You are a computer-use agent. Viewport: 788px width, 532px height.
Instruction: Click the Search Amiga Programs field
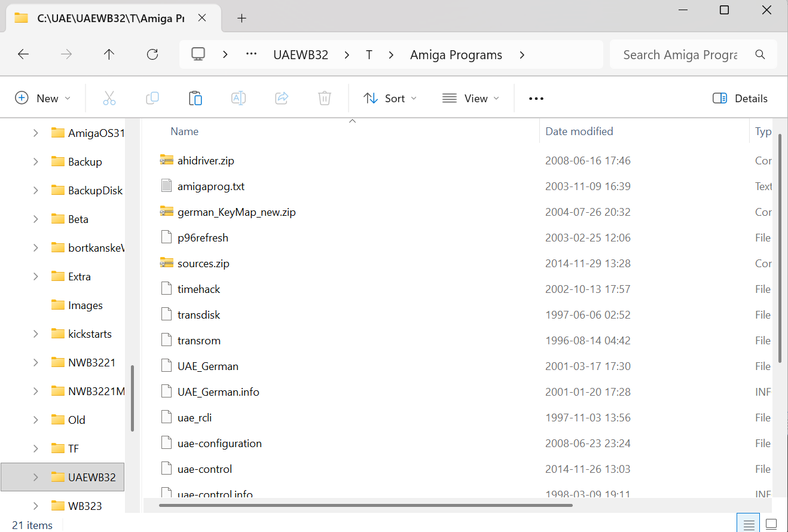point(680,55)
